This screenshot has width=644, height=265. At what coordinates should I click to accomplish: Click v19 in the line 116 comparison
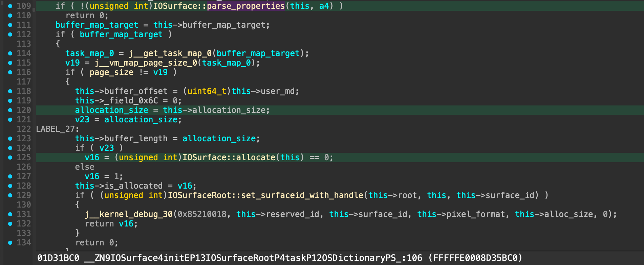click(160, 72)
